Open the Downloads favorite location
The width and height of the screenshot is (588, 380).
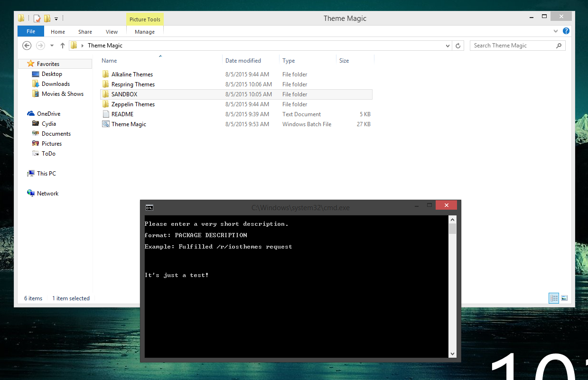[x=56, y=83]
